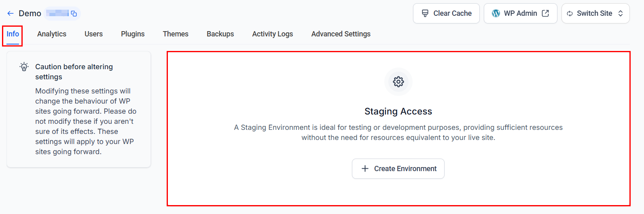The height and width of the screenshot is (214, 644).
Task: Open the Backups tab
Action: (220, 34)
